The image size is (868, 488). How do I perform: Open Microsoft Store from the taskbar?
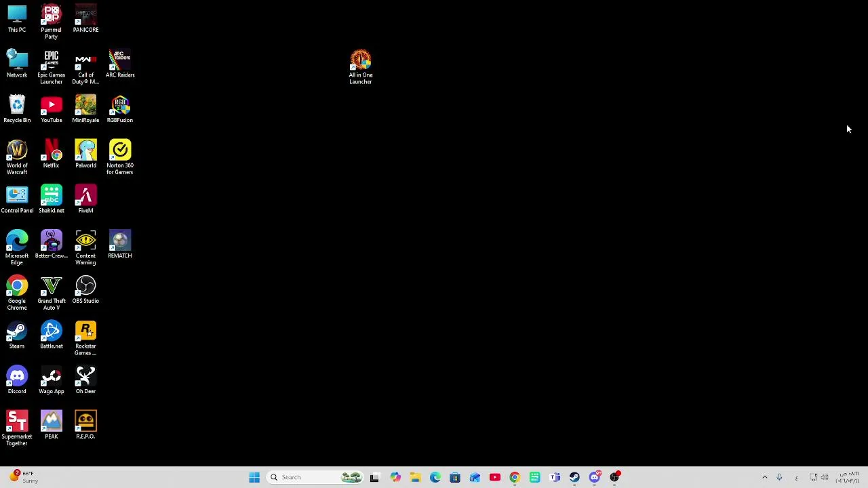[455, 477]
